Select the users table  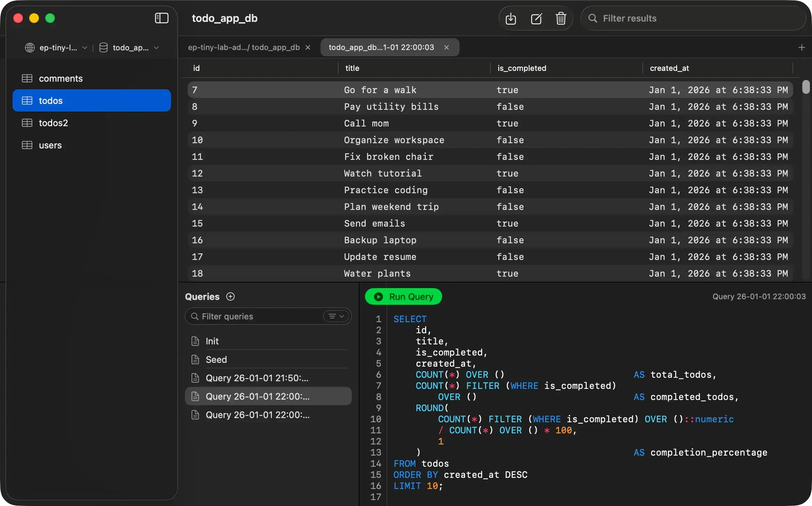(x=50, y=145)
